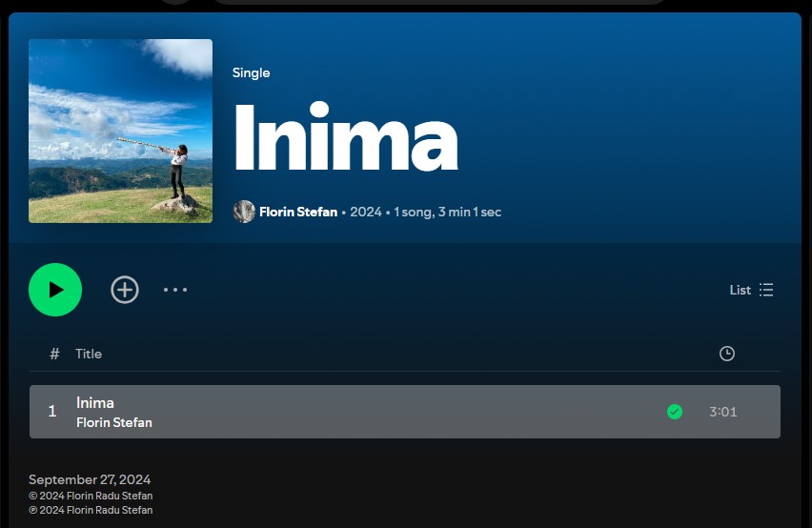Click the Single label above the title

(251, 72)
